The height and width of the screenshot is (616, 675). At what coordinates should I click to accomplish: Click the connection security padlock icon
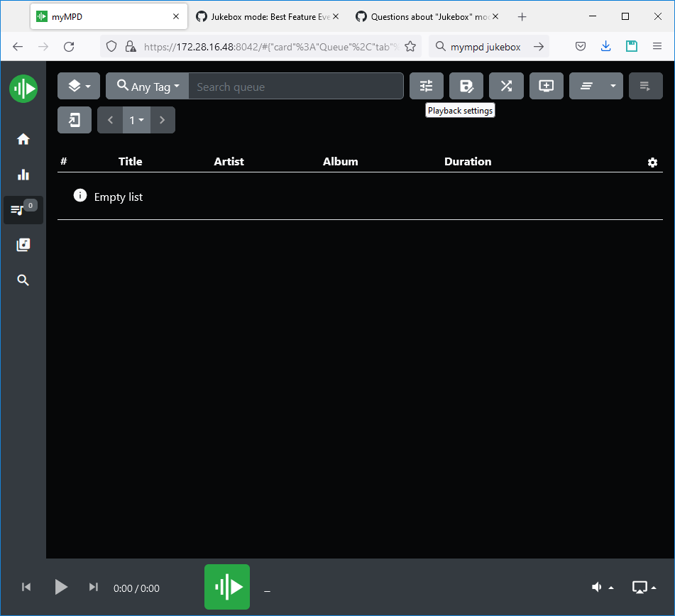(x=131, y=46)
